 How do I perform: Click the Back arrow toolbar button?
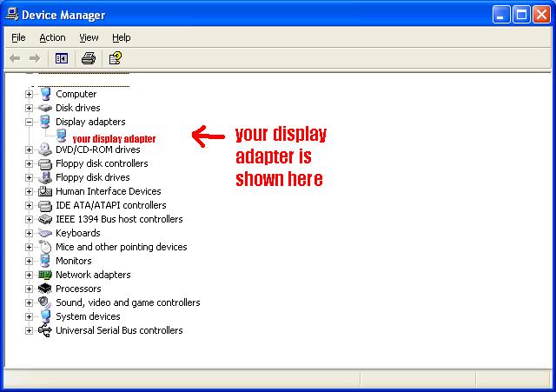(x=15, y=58)
